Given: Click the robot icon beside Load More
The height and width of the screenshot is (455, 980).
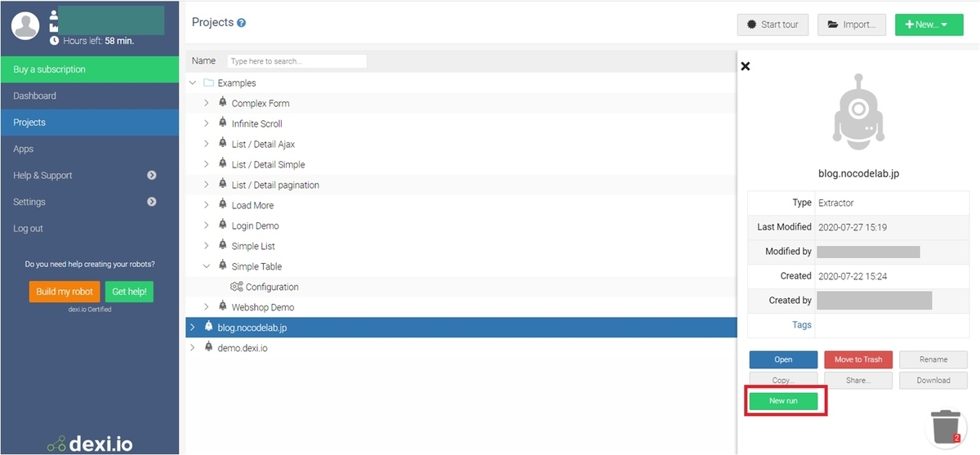Looking at the screenshot, I should click(x=223, y=205).
